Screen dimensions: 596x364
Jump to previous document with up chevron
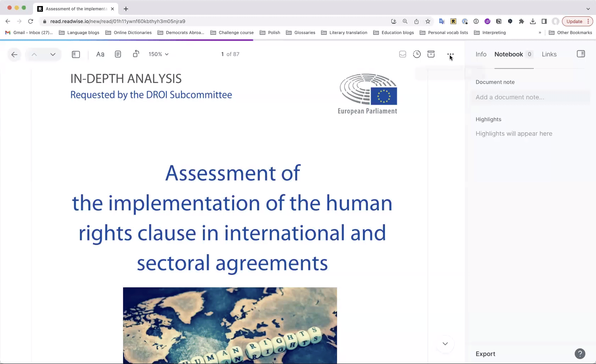(x=34, y=54)
